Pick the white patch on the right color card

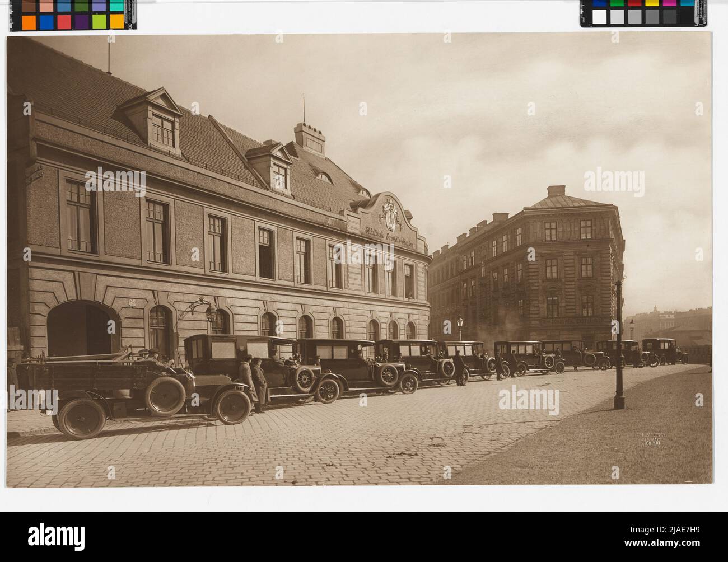[599, 17]
